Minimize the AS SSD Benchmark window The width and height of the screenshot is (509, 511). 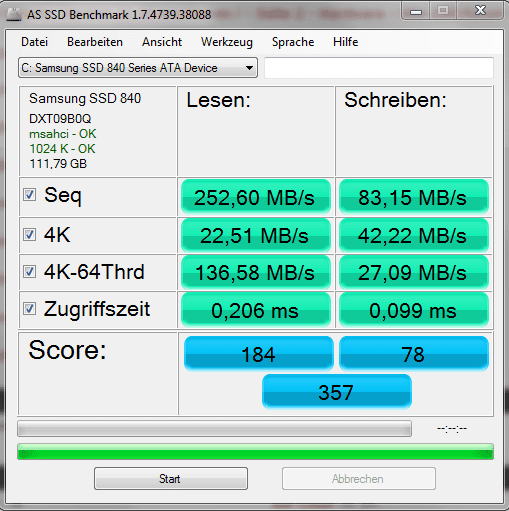click(x=416, y=11)
